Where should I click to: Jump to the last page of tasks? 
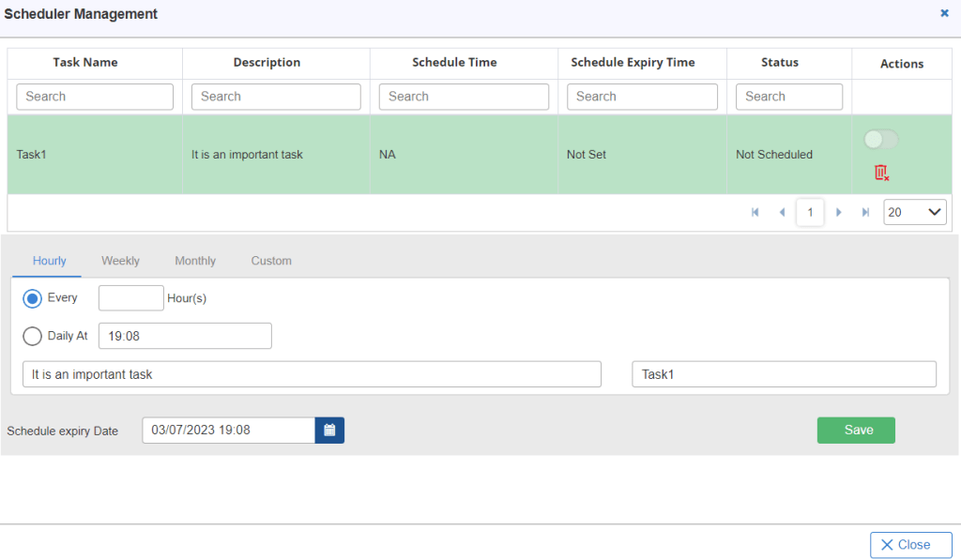click(865, 212)
